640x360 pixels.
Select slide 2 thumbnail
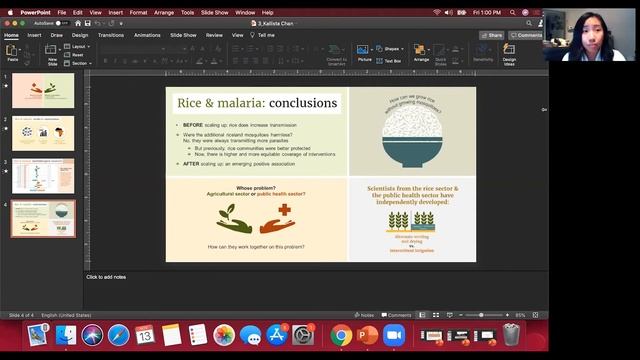43,133
